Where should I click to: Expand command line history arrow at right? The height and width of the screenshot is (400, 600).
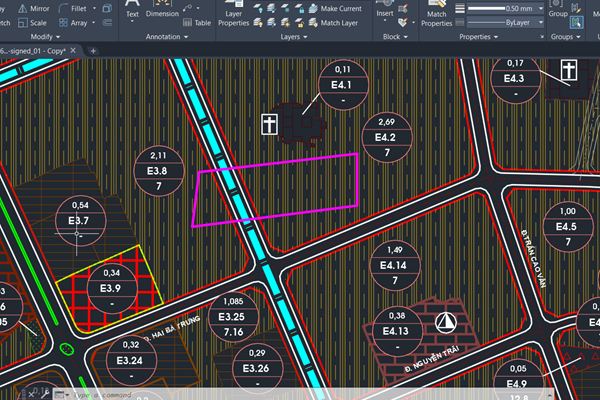549,395
